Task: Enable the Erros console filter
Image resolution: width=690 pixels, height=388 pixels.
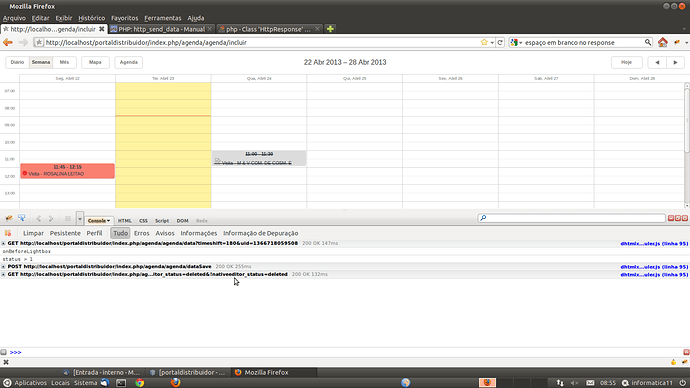Action: coord(141,233)
